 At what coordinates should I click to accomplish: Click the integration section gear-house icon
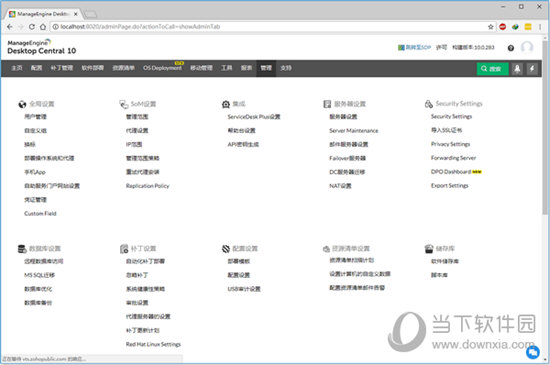[x=226, y=104]
